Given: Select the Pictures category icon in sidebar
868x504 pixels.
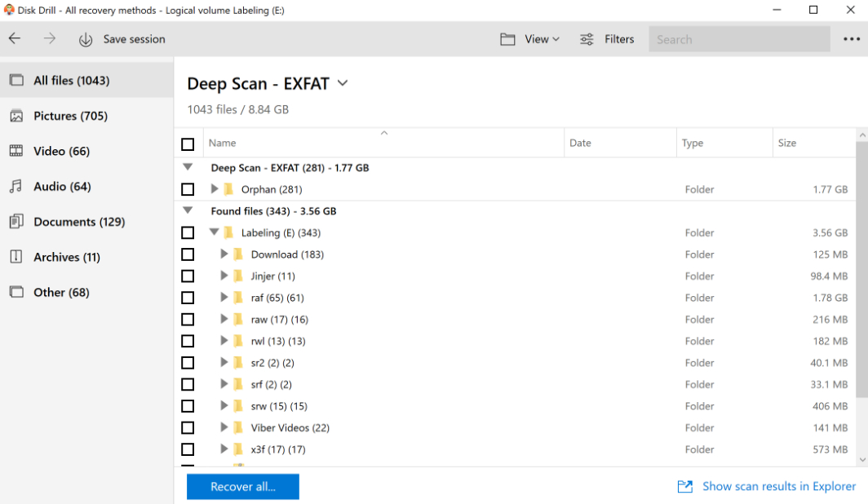Looking at the screenshot, I should [18, 115].
